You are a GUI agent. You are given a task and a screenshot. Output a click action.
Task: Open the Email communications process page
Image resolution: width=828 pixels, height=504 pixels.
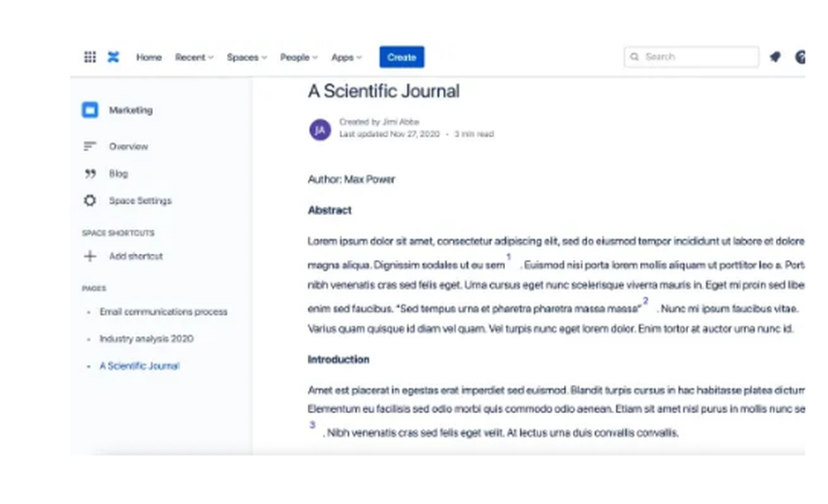pyautogui.click(x=164, y=311)
